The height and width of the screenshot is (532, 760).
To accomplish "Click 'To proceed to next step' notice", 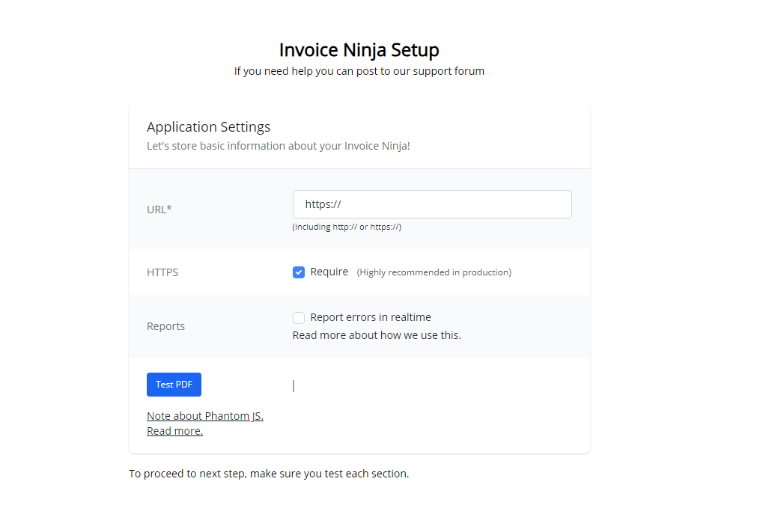I will click(269, 474).
